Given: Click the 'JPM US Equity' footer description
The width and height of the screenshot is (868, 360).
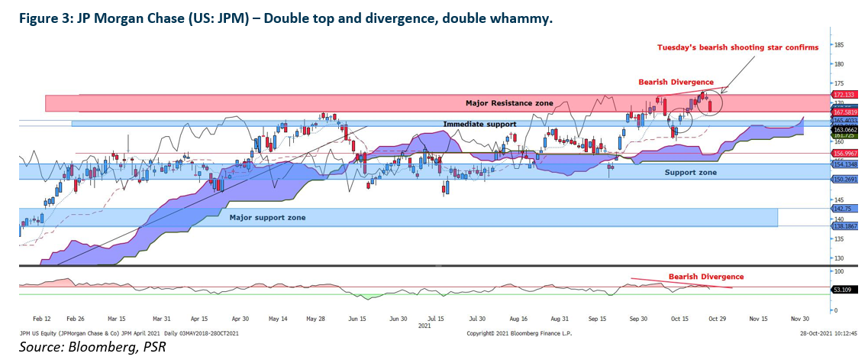Looking at the screenshot, I should click(x=129, y=333).
